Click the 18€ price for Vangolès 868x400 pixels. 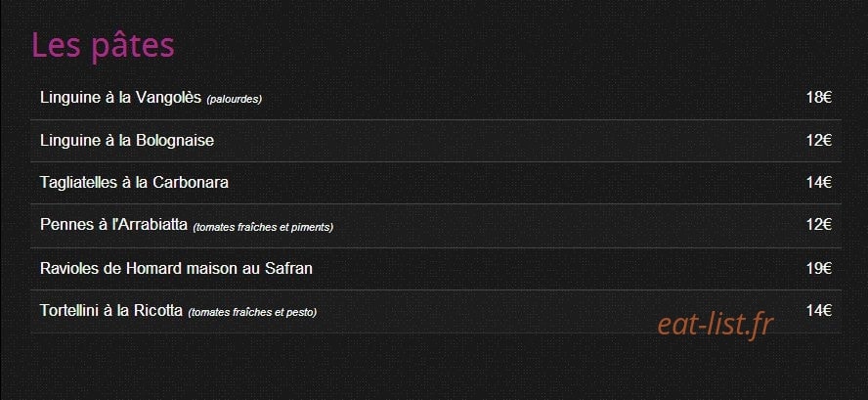[819, 98]
